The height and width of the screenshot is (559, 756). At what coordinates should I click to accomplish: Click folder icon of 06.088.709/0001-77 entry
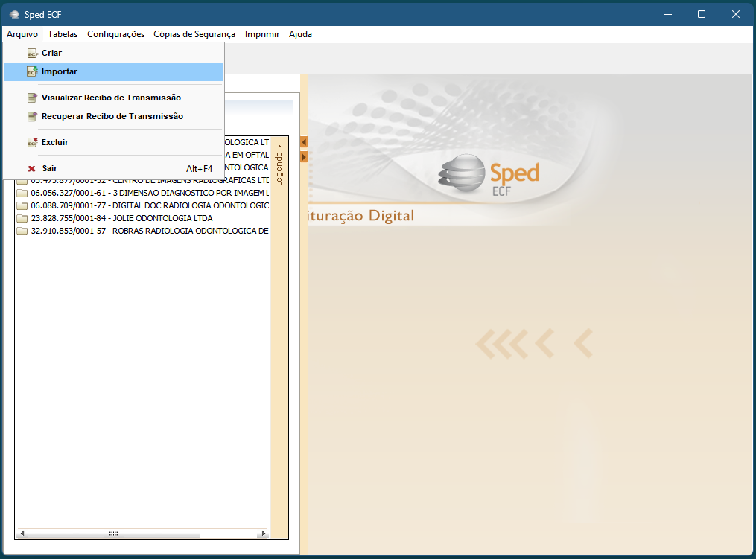pos(22,205)
